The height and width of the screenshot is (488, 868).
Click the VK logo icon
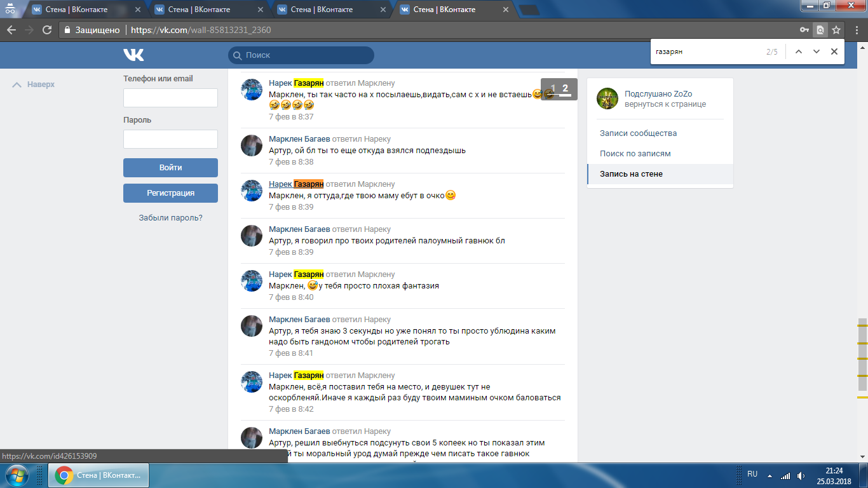[x=133, y=55]
